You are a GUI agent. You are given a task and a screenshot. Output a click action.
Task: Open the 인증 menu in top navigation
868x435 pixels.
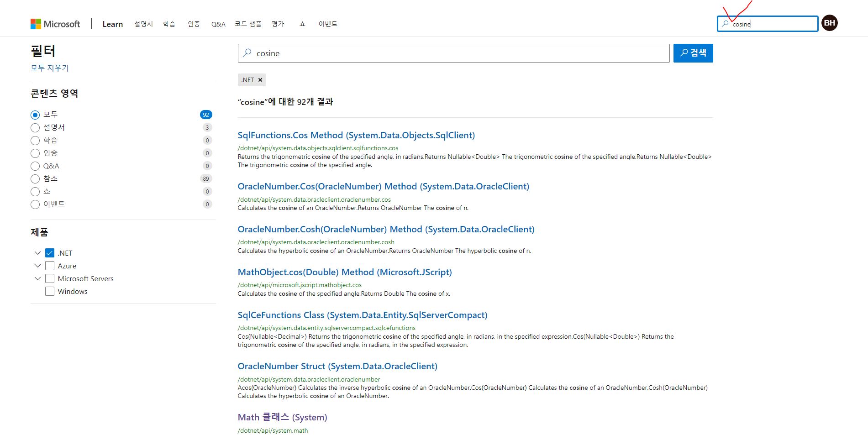pos(194,24)
